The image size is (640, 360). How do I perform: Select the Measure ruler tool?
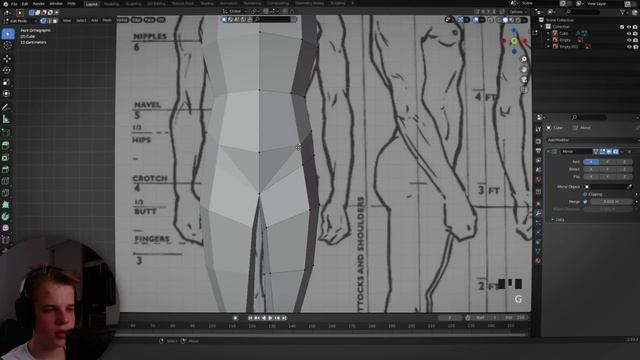pyautogui.click(x=6, y=119)
